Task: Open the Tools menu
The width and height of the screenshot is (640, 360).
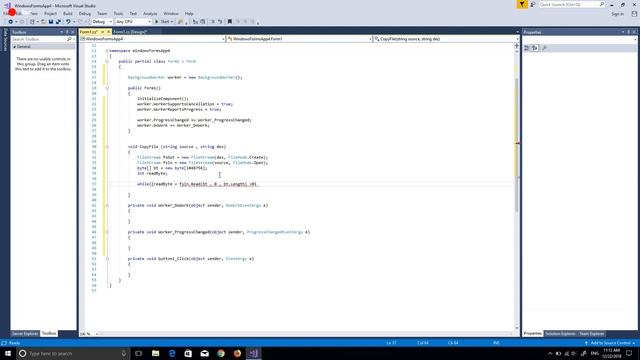Action: (118, 13)
